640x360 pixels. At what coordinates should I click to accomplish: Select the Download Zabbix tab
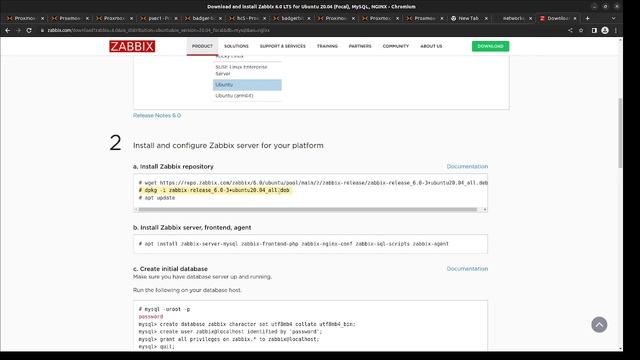tap(557, 18)
